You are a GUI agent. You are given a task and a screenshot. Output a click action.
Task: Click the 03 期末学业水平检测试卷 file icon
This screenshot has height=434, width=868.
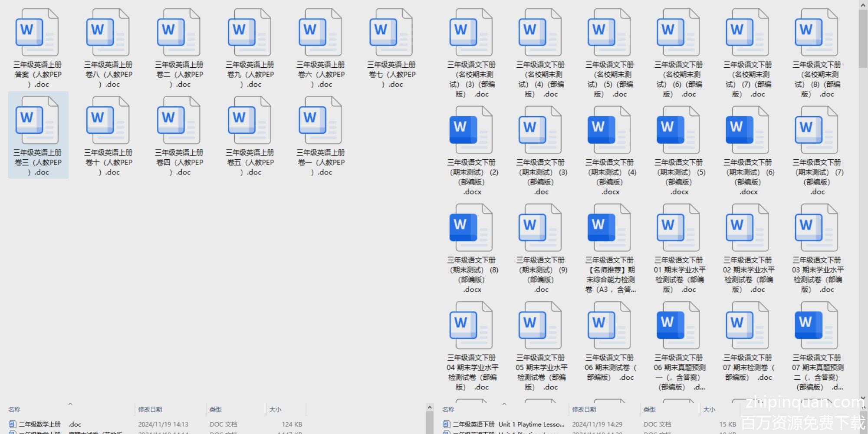[x=816, y=227]
